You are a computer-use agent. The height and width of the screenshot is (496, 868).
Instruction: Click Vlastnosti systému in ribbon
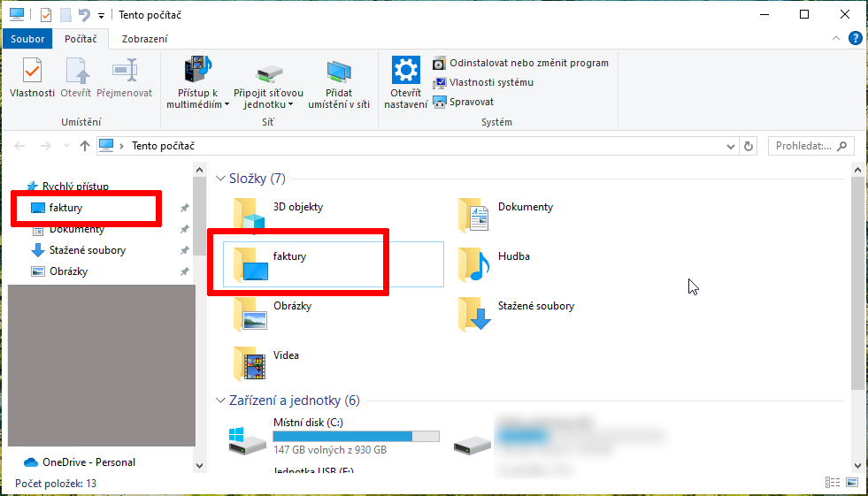point(490,82)
